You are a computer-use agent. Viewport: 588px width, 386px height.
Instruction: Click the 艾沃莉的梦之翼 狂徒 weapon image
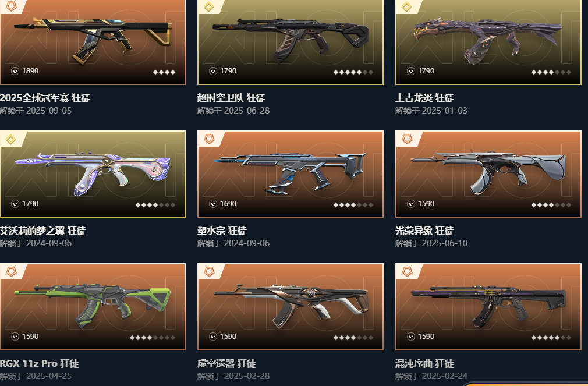(x=93, y=174)
